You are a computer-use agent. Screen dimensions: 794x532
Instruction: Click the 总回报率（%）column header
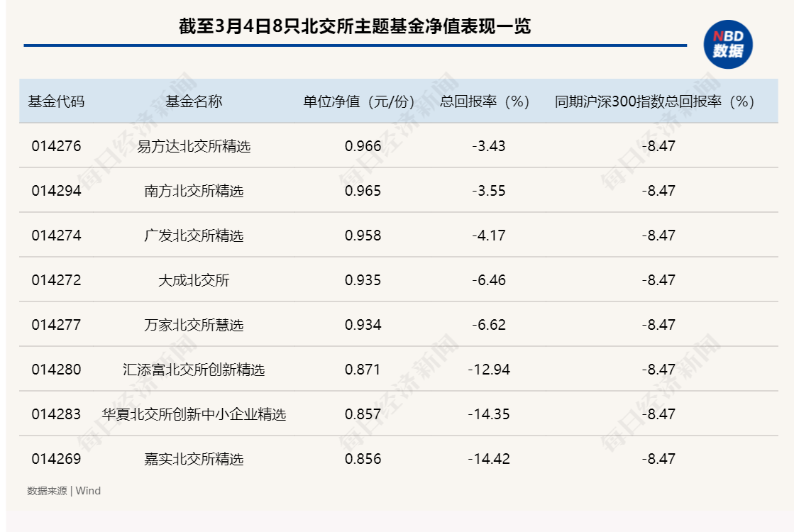tap(485, 101)
